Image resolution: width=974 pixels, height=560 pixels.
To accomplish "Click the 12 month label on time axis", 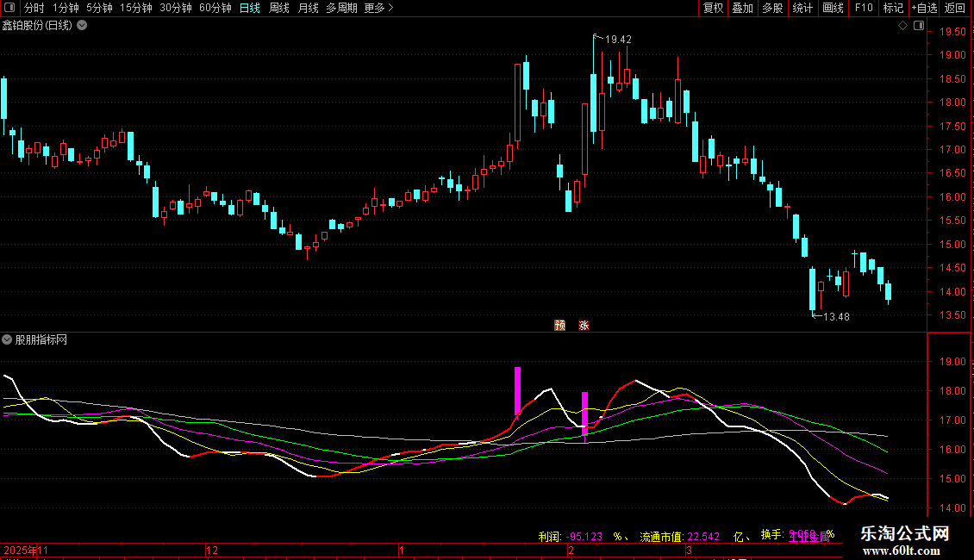I will pos(212,550).
